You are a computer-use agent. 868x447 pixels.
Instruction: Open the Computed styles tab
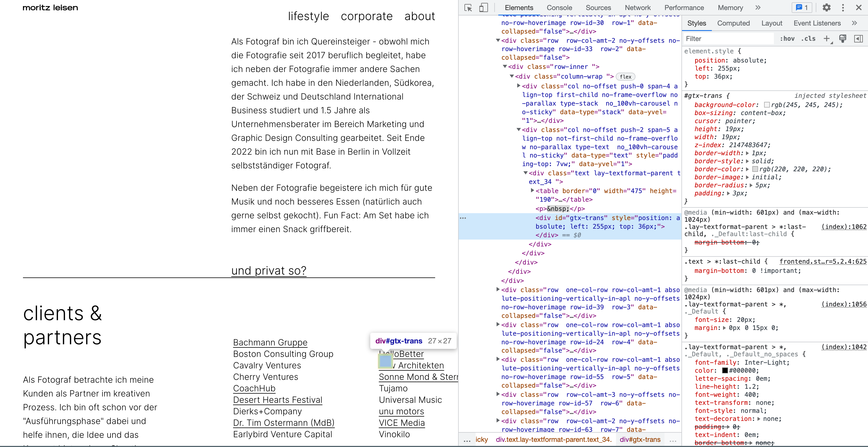click(733, 23)
